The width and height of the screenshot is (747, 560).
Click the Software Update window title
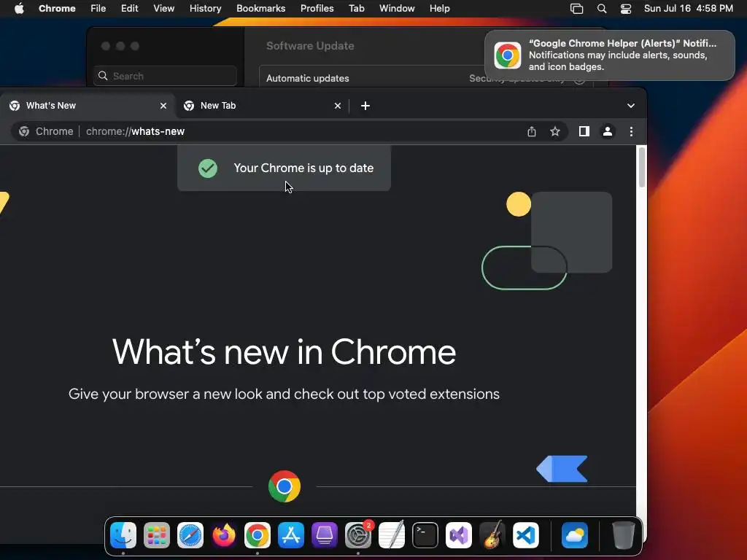[x=310, y=46]
